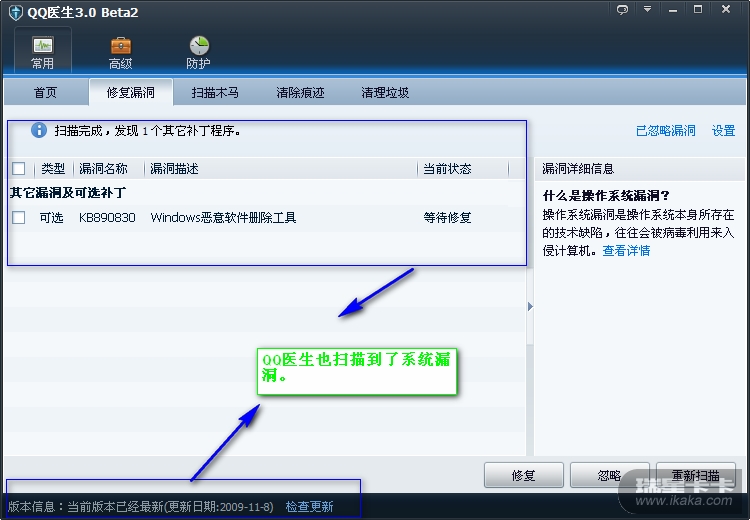This screenshot has height=520, width=750.
Task: Collapse the detail panel with splitter arrow
Action: coord(530,306)
